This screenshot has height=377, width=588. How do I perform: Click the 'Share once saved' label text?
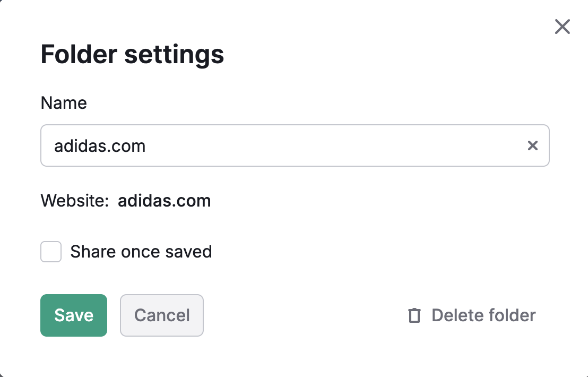coord(141,252)
